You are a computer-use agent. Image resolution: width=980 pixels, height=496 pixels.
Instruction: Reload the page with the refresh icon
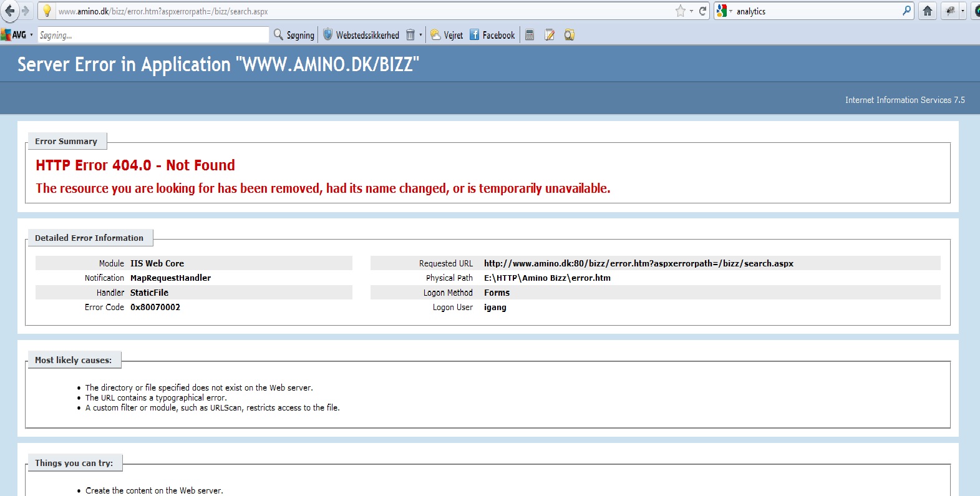(x=702, y=11)
